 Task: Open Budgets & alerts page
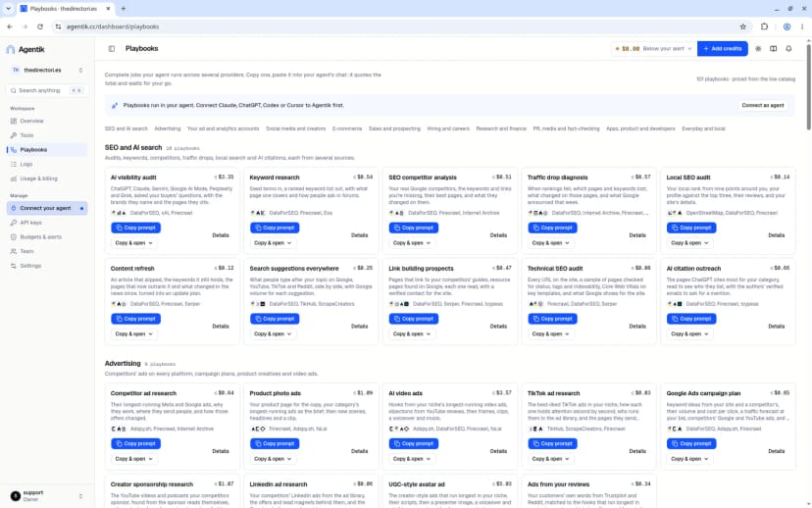click(47, 237)
